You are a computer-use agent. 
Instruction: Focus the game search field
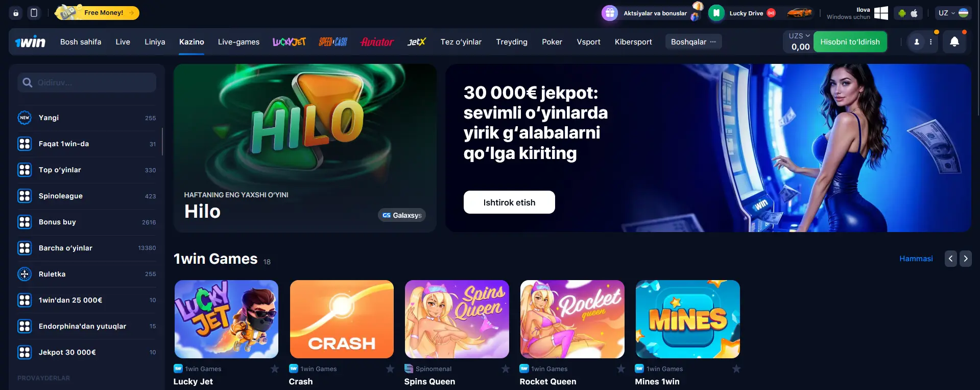tap(87, 82)
